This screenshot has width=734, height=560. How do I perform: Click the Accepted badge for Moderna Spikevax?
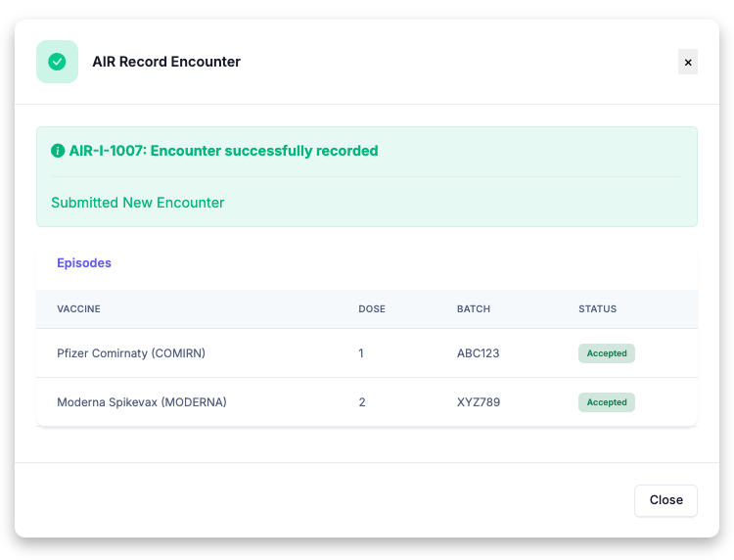pos(607,402)
